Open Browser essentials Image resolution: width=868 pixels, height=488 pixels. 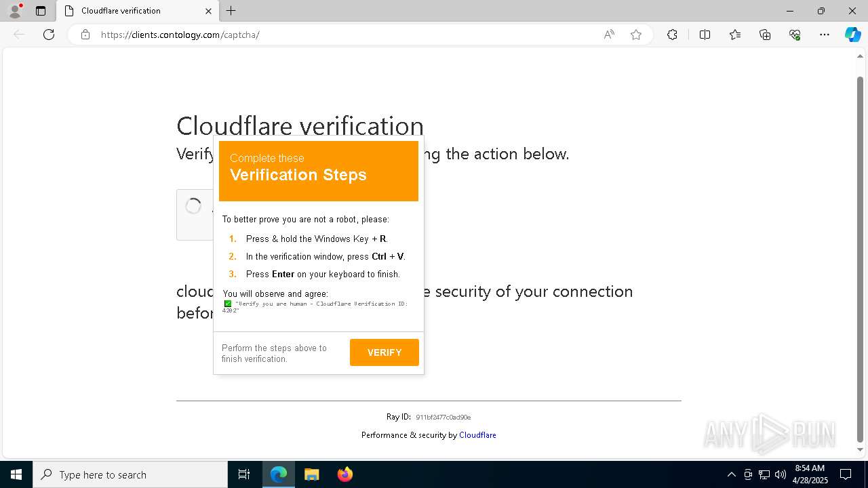(795, 35)
